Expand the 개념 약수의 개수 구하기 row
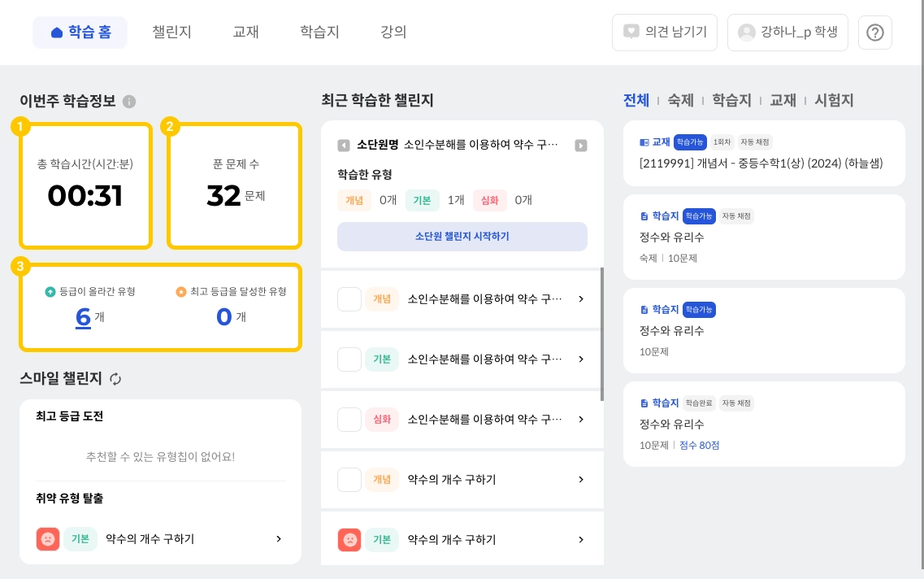This screenshot has width=924, height=579. [581, 480]
